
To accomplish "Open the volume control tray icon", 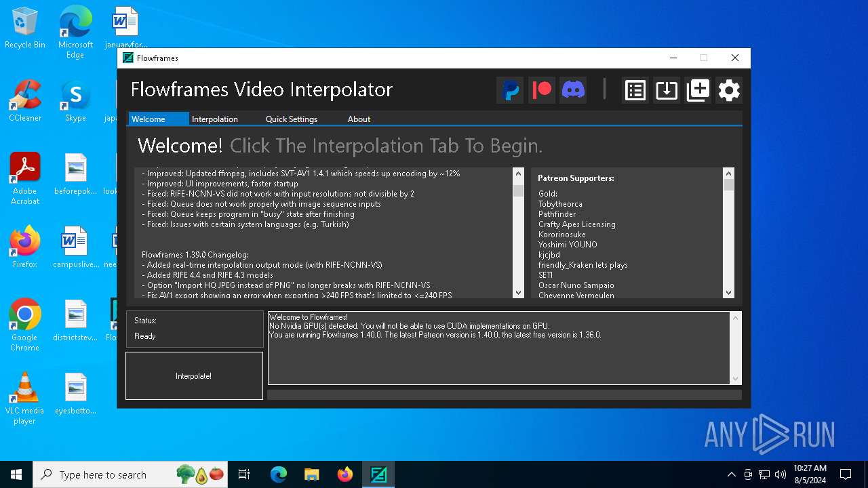I will (x=781, y=474).
